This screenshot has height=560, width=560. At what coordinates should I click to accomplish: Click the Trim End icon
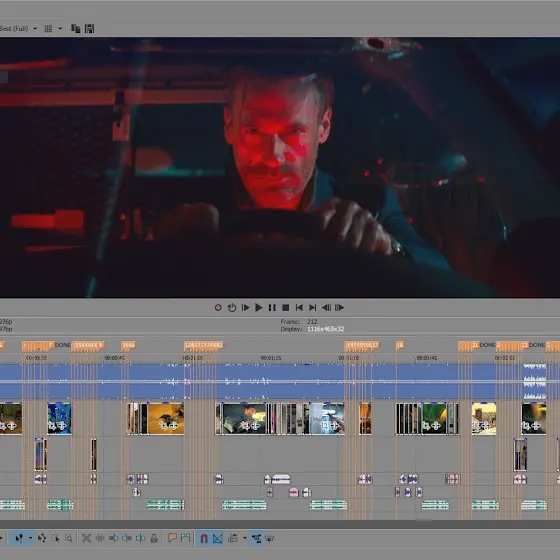pyautogui.click(x=127, y=538)
